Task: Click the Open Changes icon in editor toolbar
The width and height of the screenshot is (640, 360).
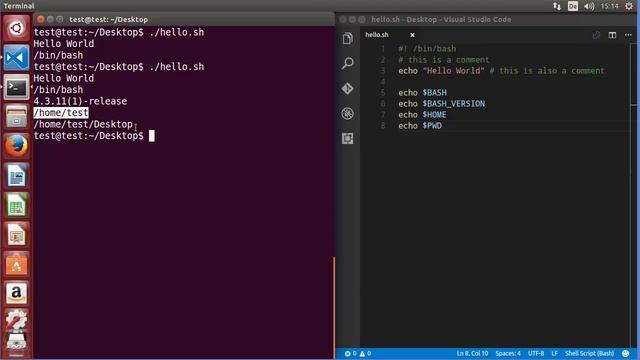Action: (596, 35)
